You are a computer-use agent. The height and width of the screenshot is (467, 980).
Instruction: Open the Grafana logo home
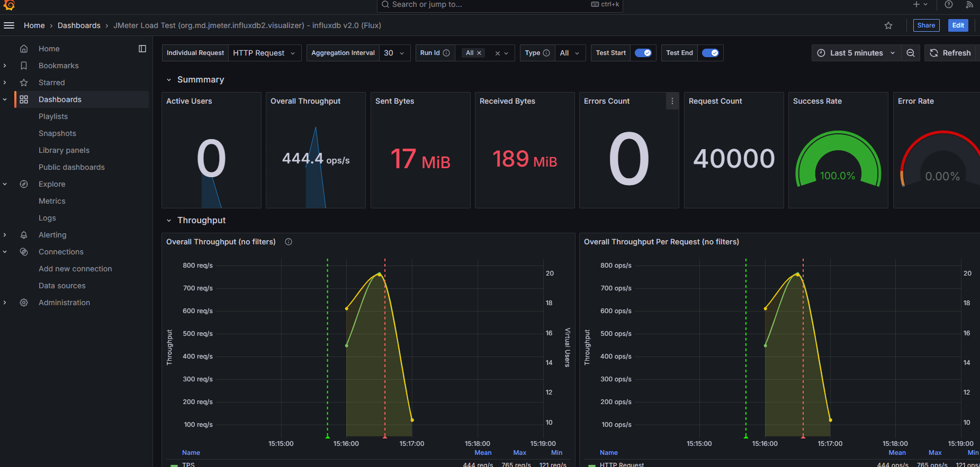click(x=9, y=5)
